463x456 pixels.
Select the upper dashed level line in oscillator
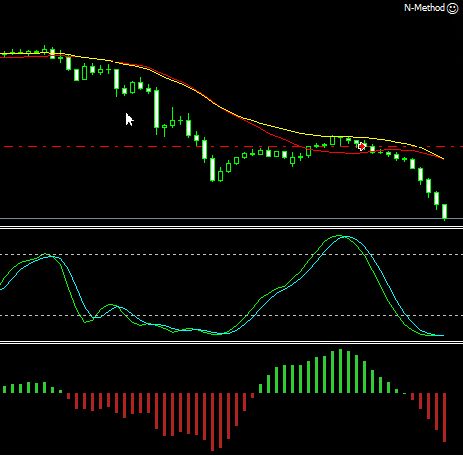(x=231, y=254)
